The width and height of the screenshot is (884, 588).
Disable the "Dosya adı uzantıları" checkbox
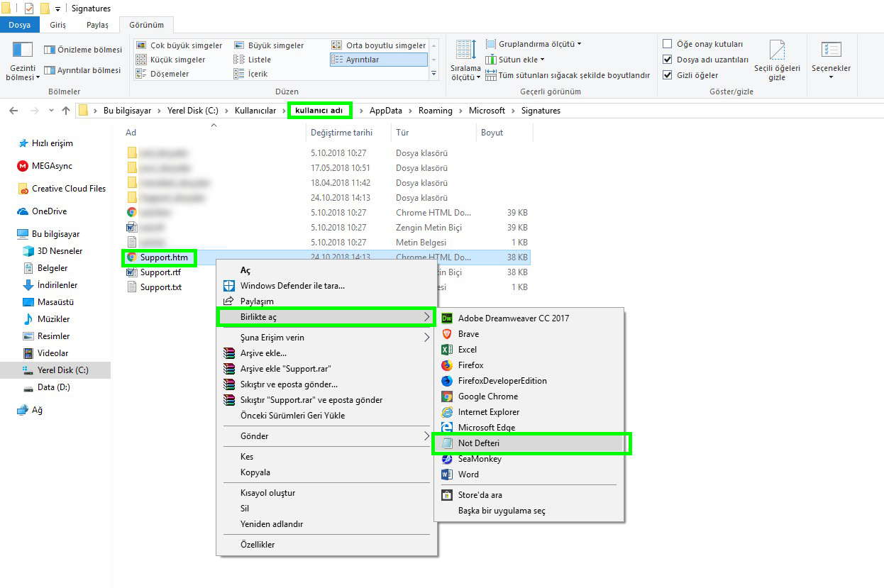[669, 59]
